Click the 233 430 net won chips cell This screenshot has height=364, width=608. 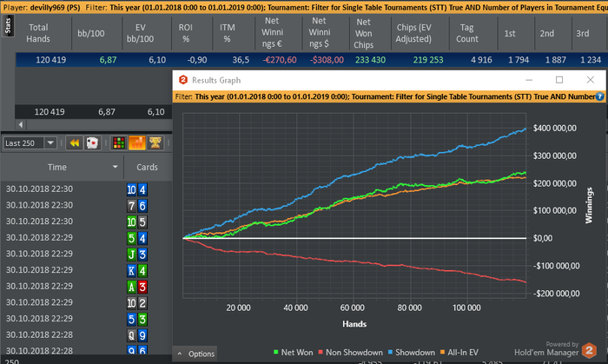pyautogui.click(x=370, y=60)
